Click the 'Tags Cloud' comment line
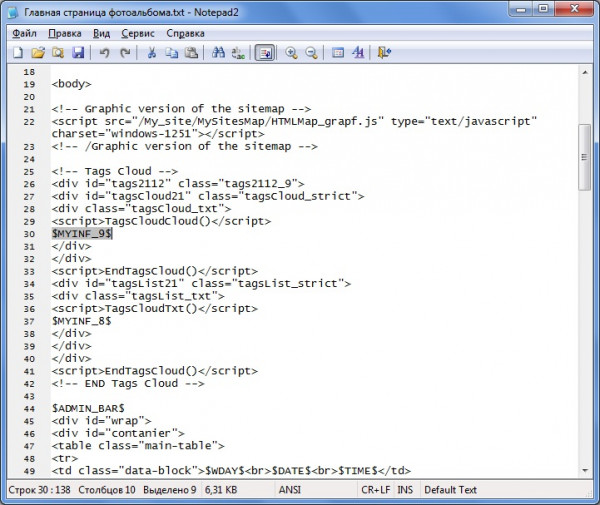The width and height of the screenshot is (600, 505). 115,171
